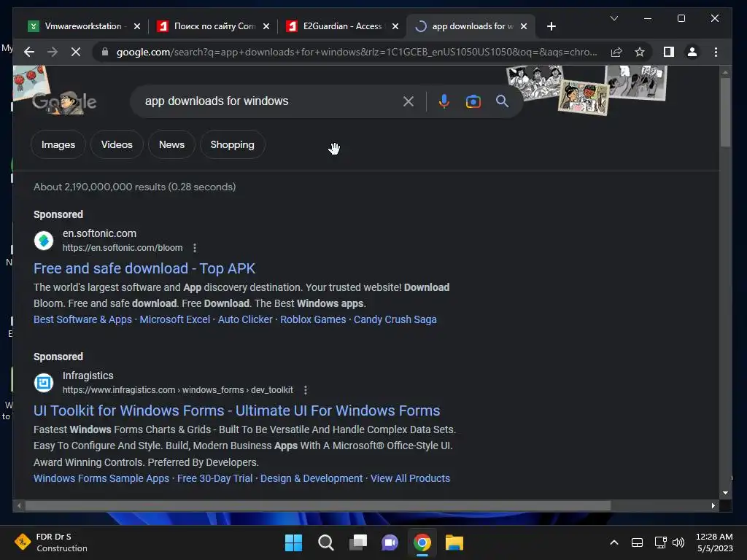
Task: Open 'UI Toolkit for Windows Forms' result
Action: pos(237,411)
